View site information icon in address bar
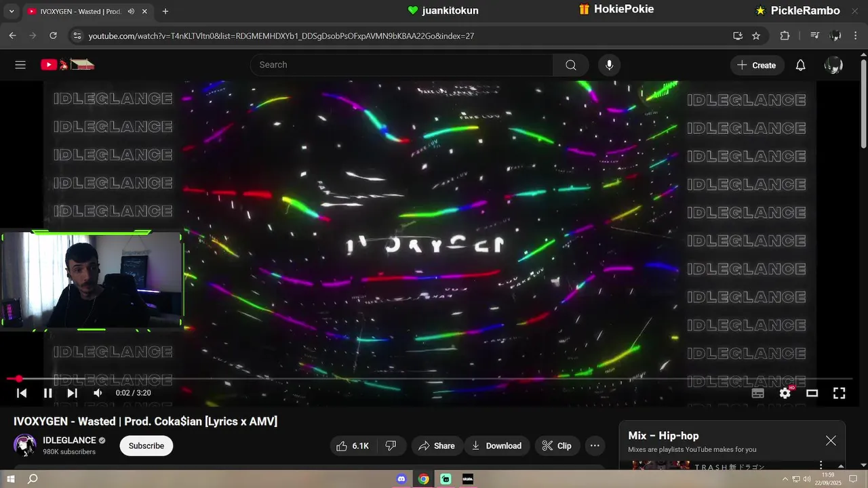Screen dimensions: 868x488 click(x=77, y=36)
